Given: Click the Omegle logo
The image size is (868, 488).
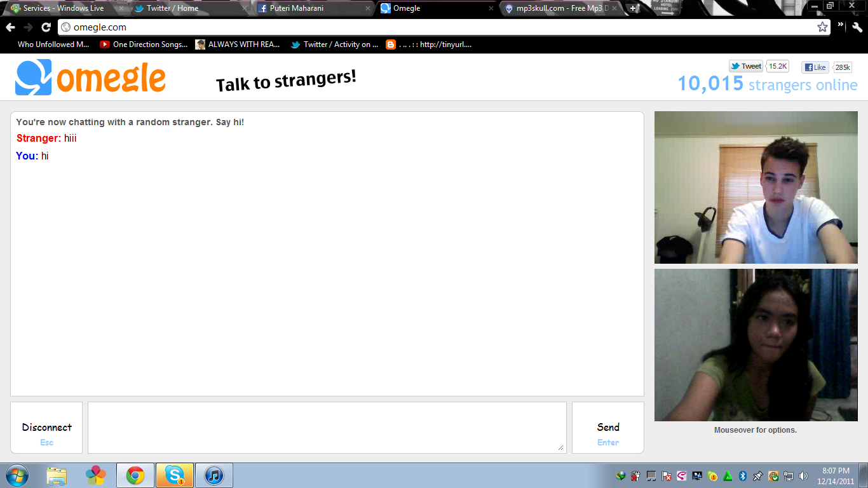Looking at the screenshot, I should point(90,78).
